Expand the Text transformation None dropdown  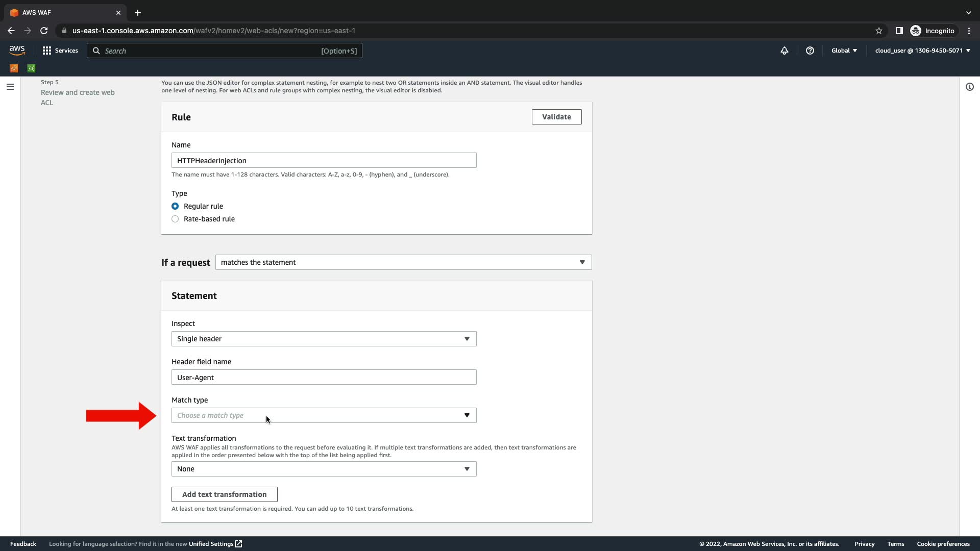[324, 469]
